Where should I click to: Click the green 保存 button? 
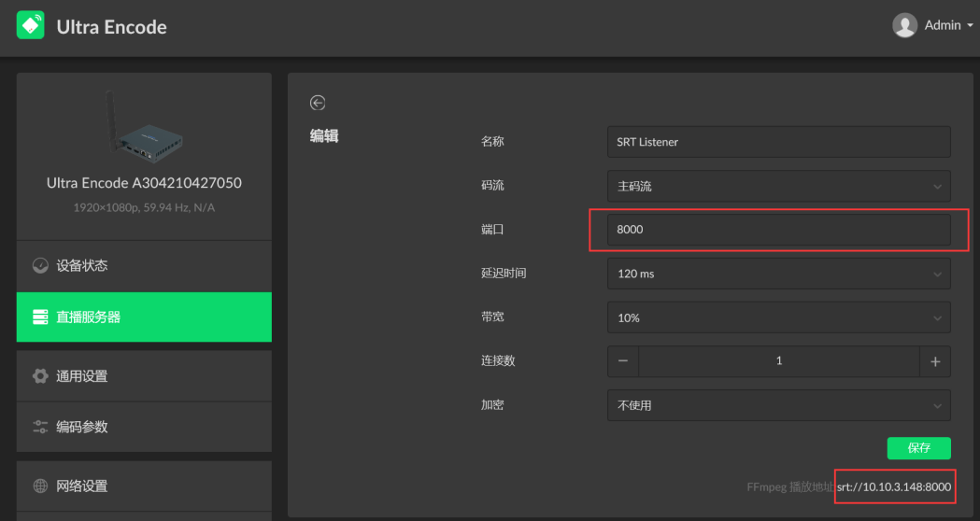(918, 448)
